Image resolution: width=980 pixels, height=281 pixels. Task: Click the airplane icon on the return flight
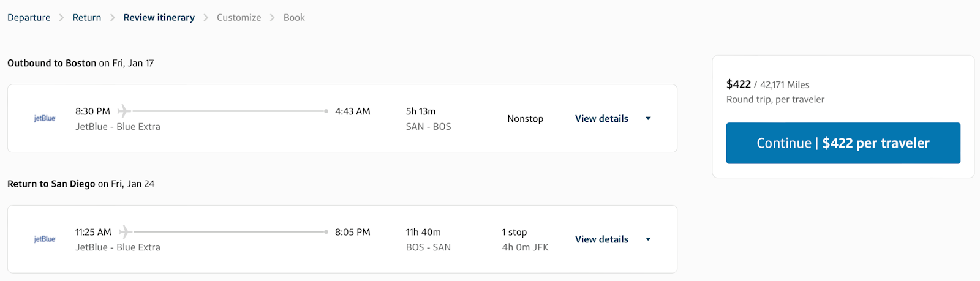pyautogui.click(x=125, y=232)
